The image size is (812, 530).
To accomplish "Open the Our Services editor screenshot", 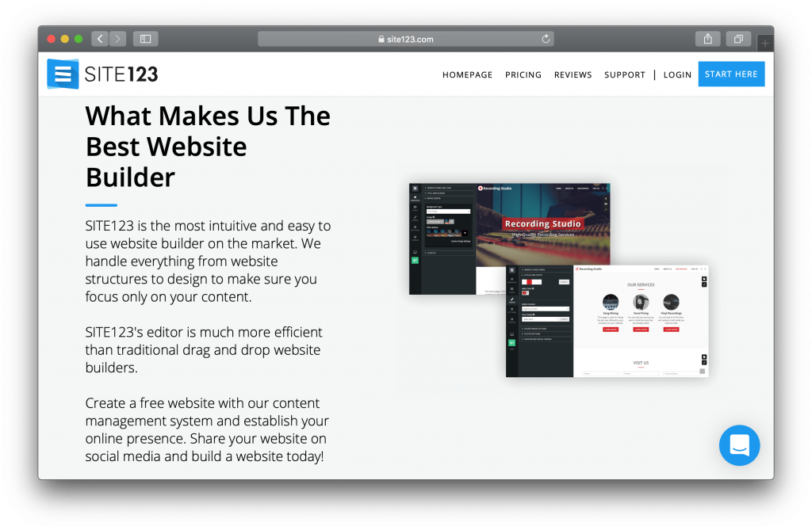I will coord(607,322).
